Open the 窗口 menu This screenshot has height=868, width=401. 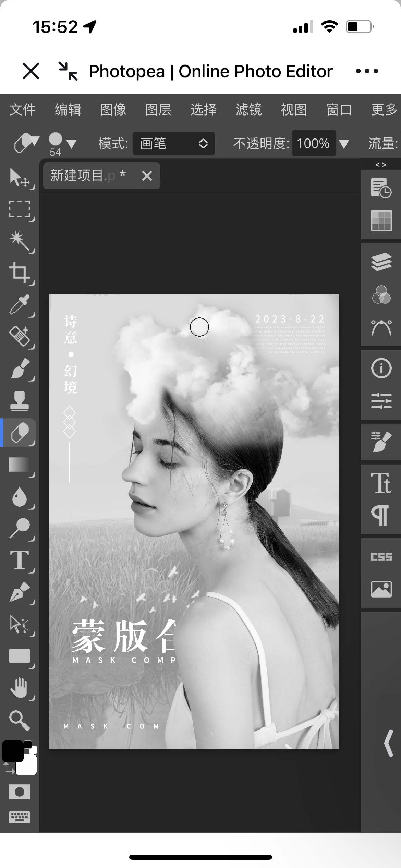click(x=339, y=110)
